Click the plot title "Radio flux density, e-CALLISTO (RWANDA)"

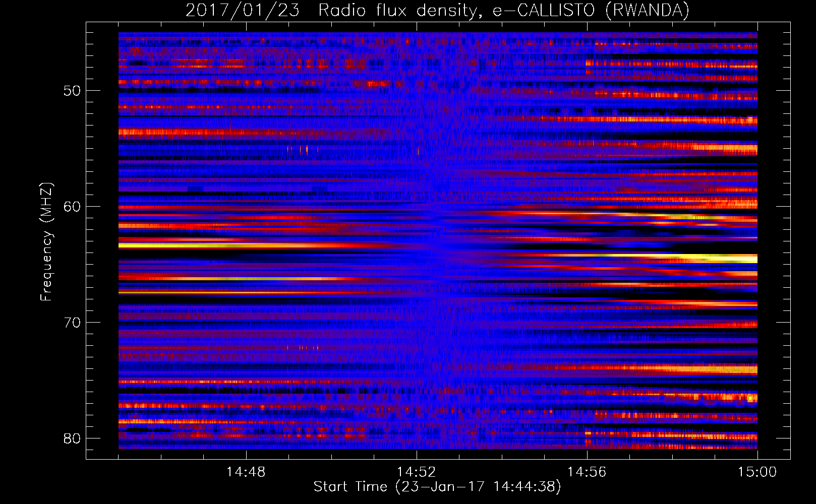coord(504,10)
